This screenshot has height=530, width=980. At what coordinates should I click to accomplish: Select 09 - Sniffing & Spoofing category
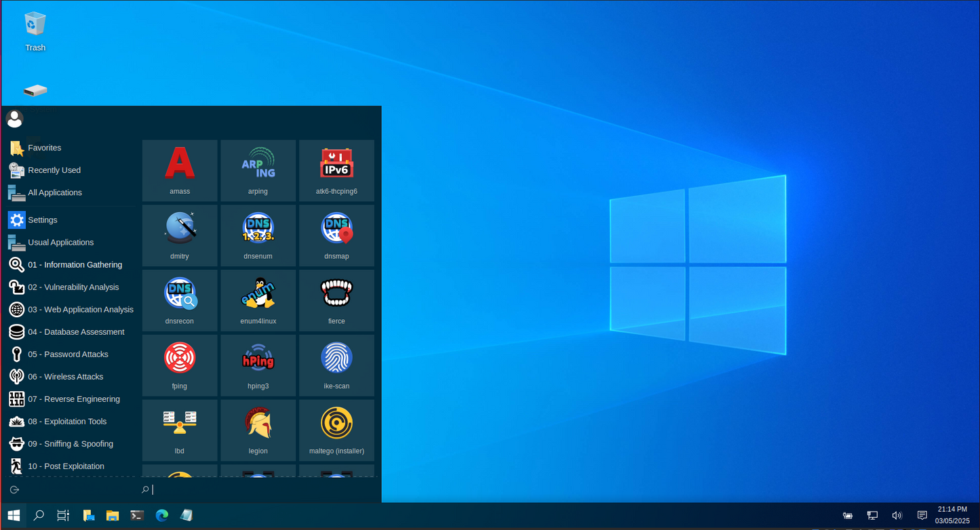tap(72, 444)
